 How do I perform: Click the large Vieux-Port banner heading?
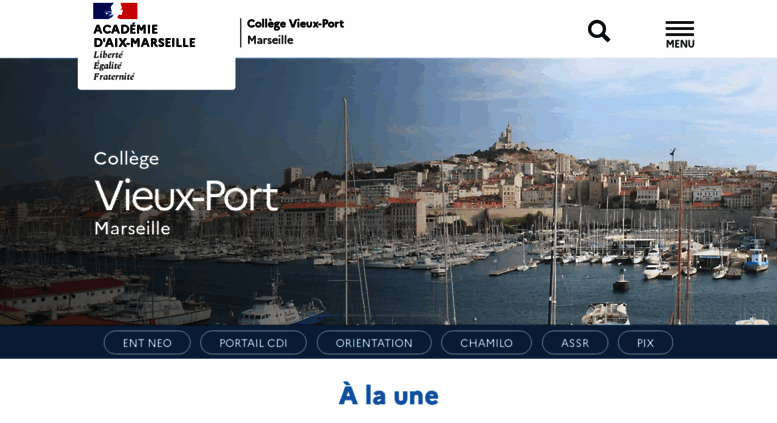click(186, 196)
